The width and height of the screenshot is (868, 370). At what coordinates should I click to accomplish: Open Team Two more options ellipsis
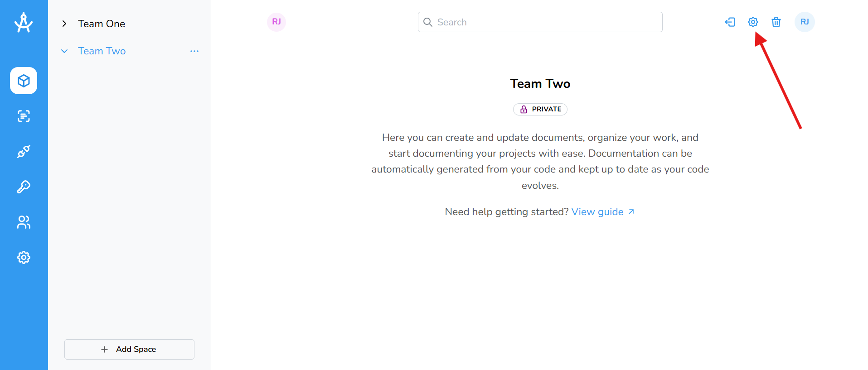194,51
